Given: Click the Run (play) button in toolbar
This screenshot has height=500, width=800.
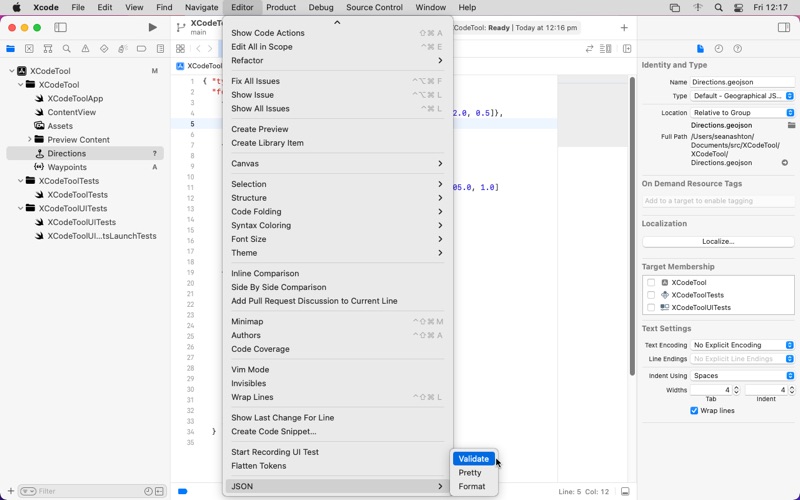Looking at the screenshot, I should (152, 28).
